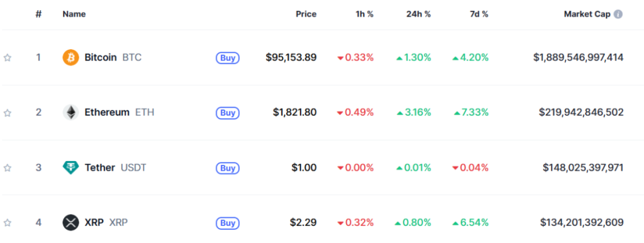Toggle the Tether watchlist star
Viewport: 644px width, 243px height.
[8, 167]
